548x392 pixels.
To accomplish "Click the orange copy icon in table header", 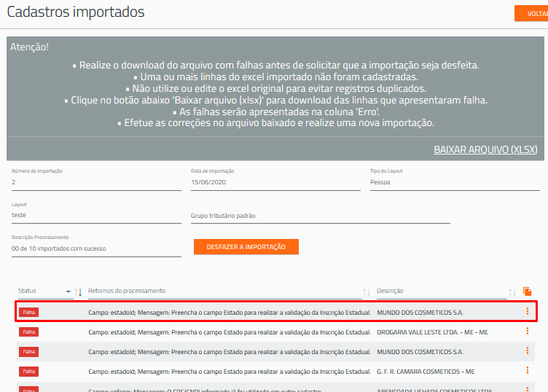I will coord(527,291).
